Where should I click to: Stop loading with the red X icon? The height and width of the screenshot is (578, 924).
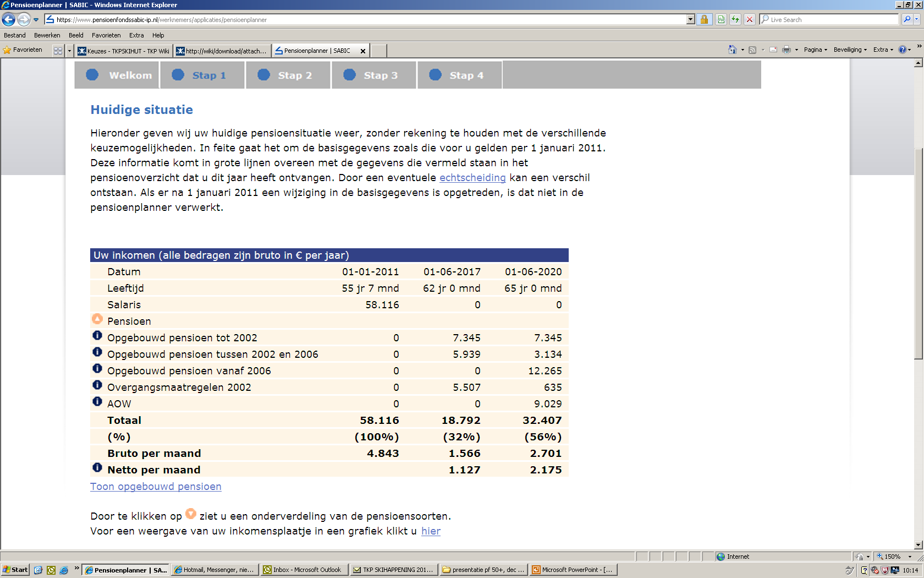click(x=749, y=20)
